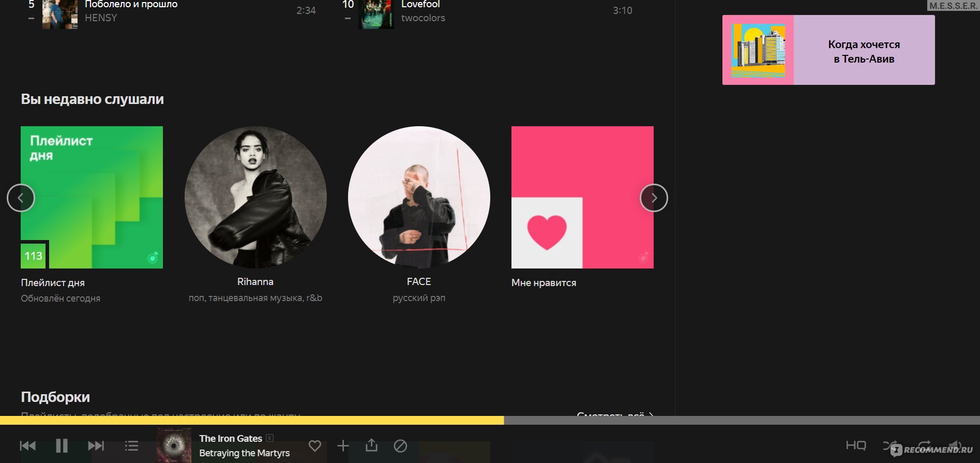This screenshot has width=980, height=463.
Task: Pause the current track
Action: click(x=62, y=445)
